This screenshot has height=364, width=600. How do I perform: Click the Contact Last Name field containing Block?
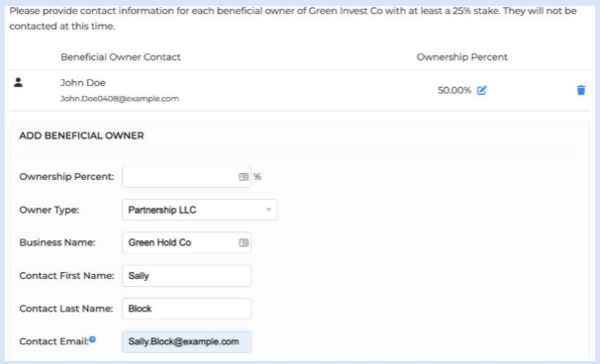click(x=186, y=309)
